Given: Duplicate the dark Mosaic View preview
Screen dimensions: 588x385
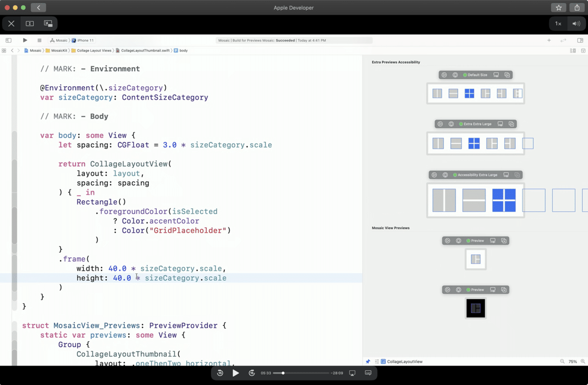Looking at the screenshot, I should pos(504,289).
